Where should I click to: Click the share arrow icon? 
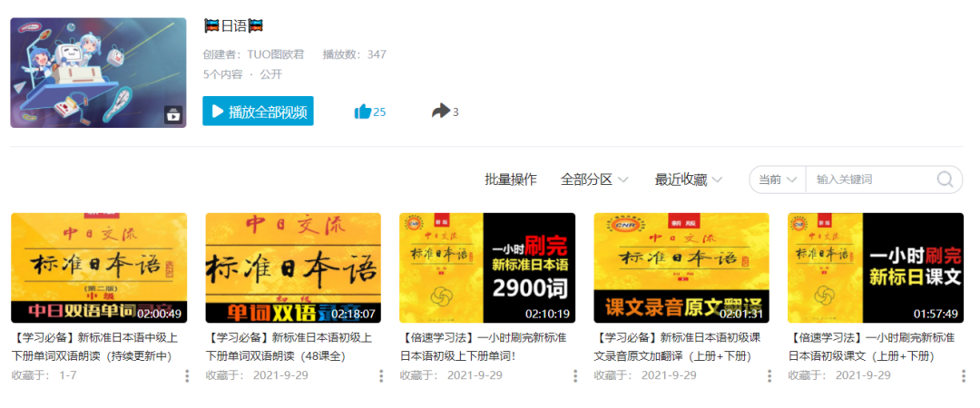click(441, 112)
